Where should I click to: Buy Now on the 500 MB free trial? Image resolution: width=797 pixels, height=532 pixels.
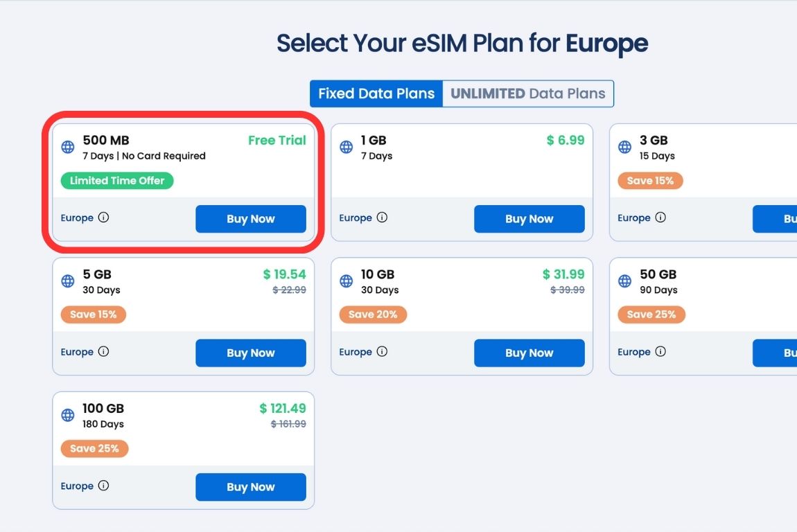click(x=251, y=219)
